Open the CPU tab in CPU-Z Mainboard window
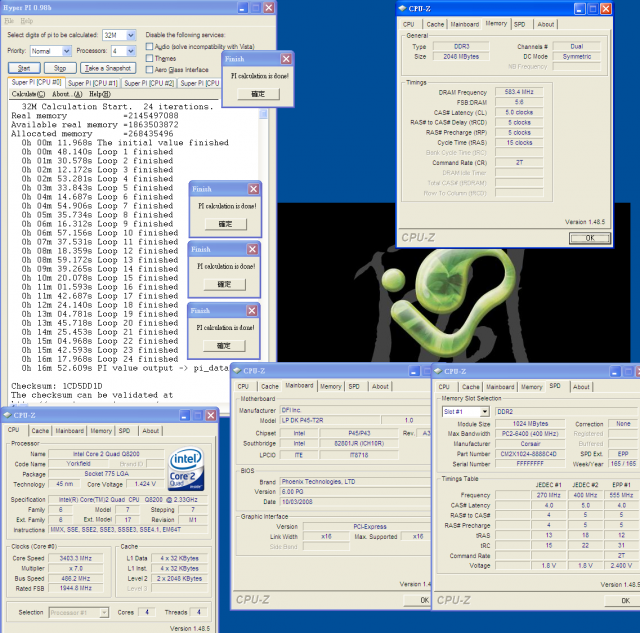The width and height of the screenshot is (641, 633). tap(243, 386)
